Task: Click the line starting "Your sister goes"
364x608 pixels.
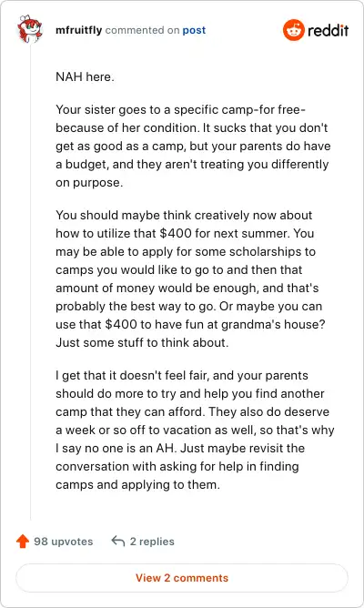Action: tap(181, 110)
